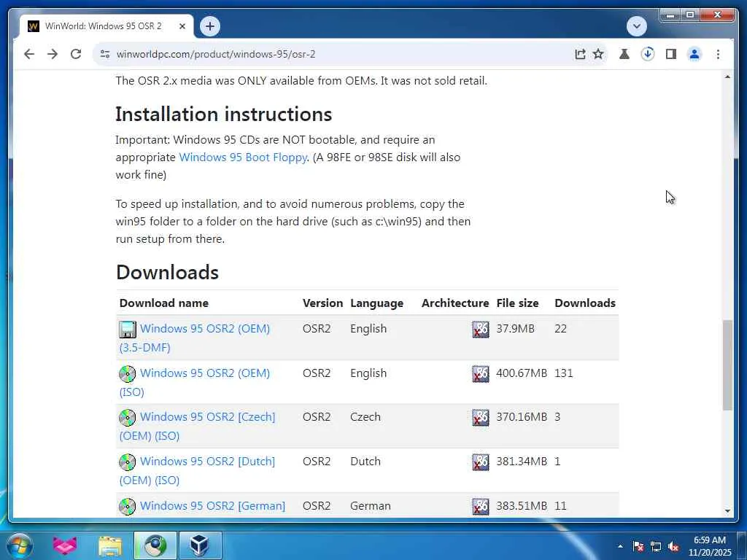747x560 pixels.
Task: Open Windows 95 OSR2 [Czech] (OEM) (ISO) download
Action: pos(197,426)
